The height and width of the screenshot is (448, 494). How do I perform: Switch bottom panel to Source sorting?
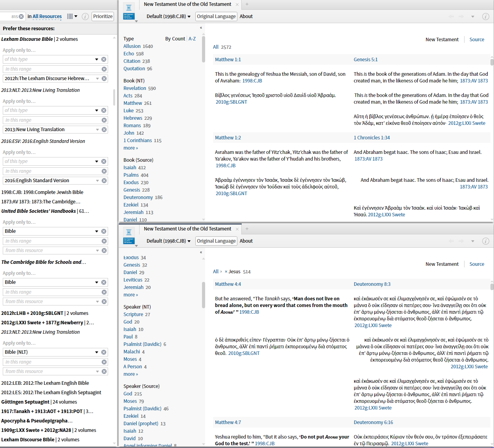[477, 264]
